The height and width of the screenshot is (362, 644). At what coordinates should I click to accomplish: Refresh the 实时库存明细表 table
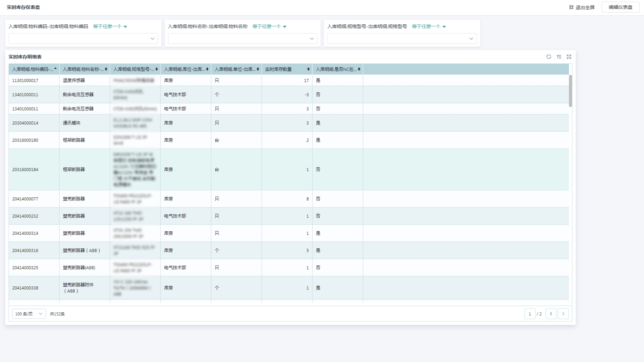549,57
